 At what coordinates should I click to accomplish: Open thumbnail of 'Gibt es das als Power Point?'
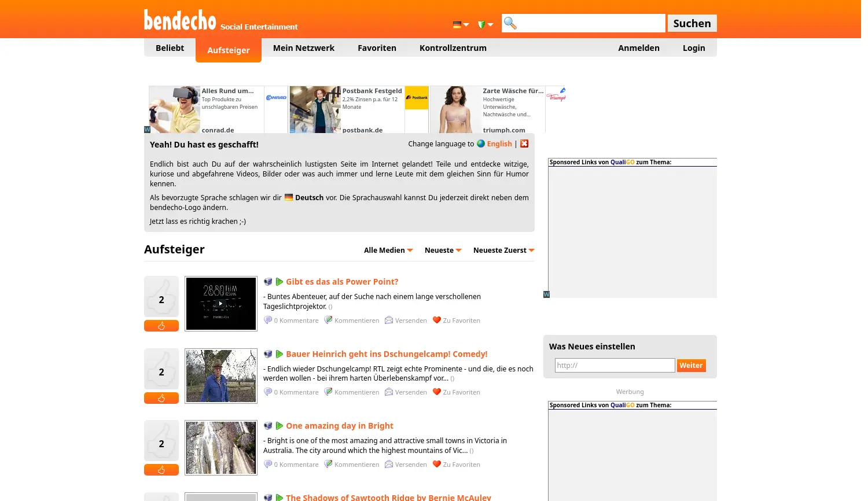[221, 304]
